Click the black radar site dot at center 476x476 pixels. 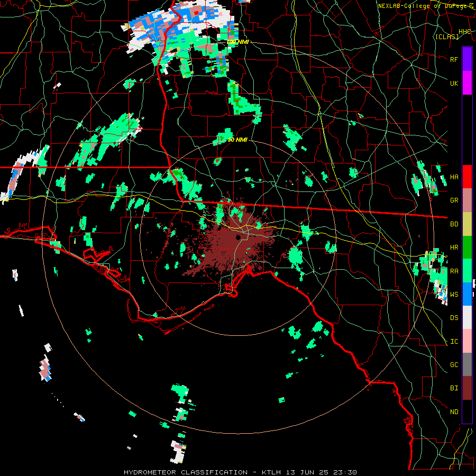click(237, 237)
